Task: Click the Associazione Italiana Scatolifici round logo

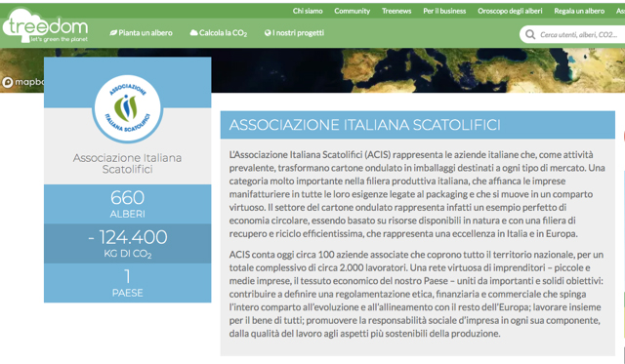Action: [128, 108]
